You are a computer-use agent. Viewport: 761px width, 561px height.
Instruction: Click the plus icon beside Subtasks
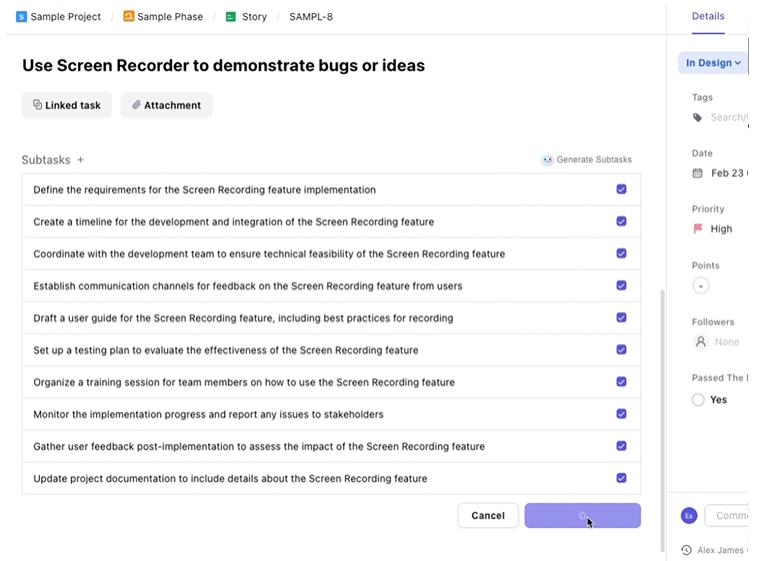(81, 160)
